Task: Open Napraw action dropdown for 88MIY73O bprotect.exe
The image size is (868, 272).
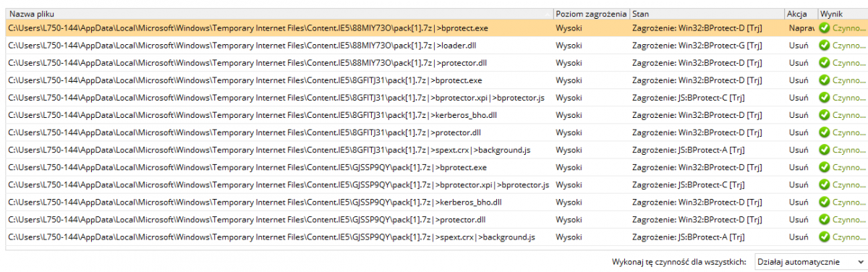Action: pyautogui.click(x=801, y=27)
